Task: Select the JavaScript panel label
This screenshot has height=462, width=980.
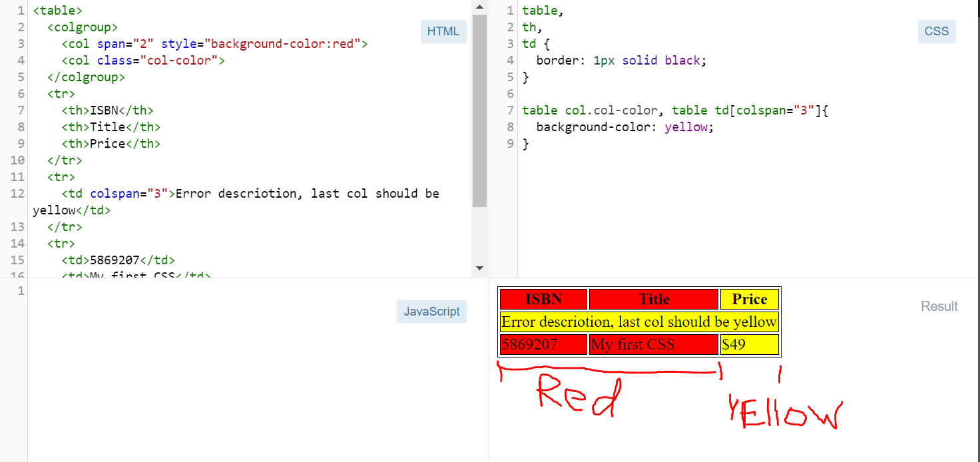Action: pyautogui.click(x=431, y=311)
